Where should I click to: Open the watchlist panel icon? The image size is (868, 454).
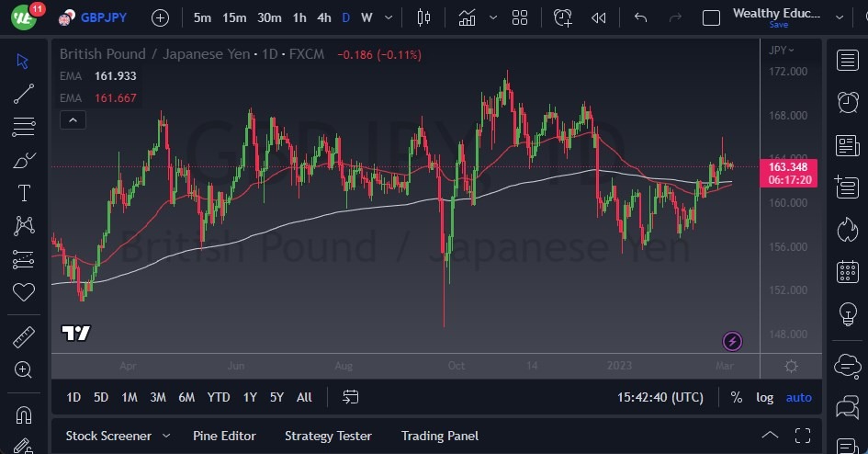[847, 61]
